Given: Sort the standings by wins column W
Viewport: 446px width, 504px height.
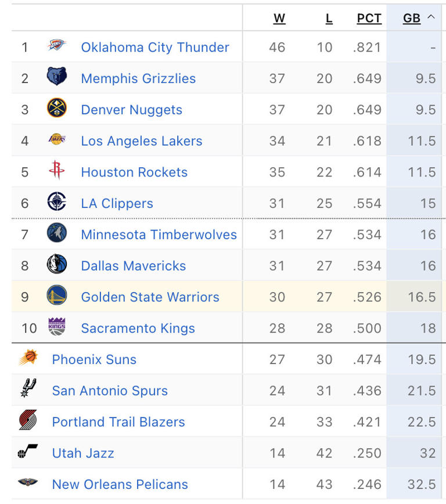Looking at the screenshot, I should click(279, 18).
